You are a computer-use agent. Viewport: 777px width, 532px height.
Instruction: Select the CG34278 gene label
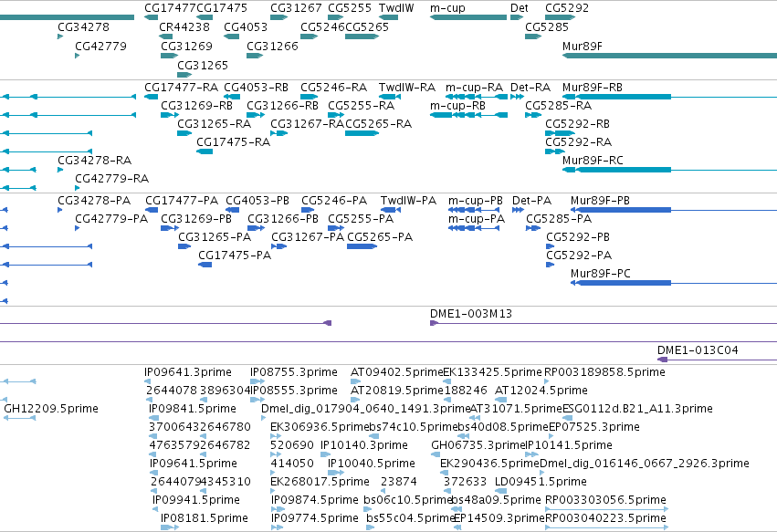pyautogui.click(x=83, y=27)
